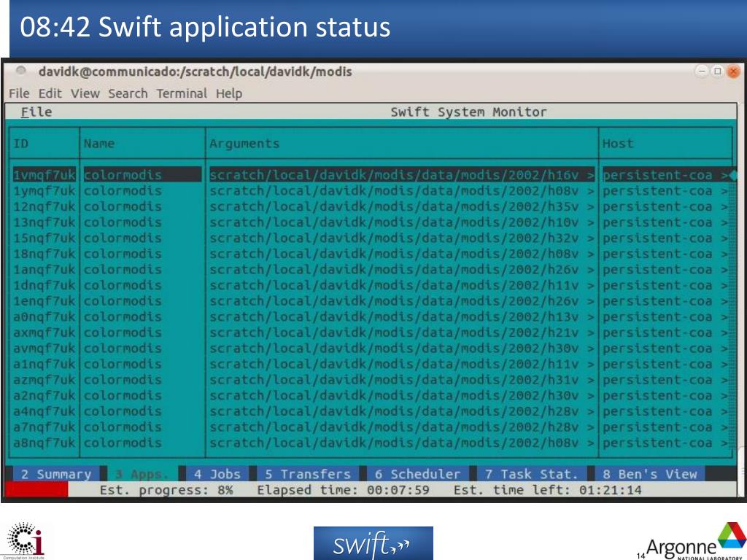Image resolution: width=747 pixels, height=560 pixels.
Task: Click Elapsed time: 00:07:59 status
Action: (x=343, y=490)
